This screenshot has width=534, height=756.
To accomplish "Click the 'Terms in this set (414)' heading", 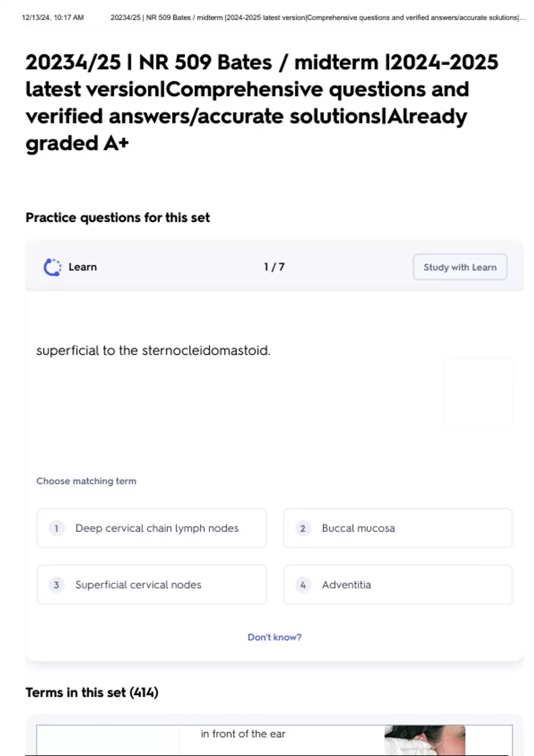I will click(92, 692).
